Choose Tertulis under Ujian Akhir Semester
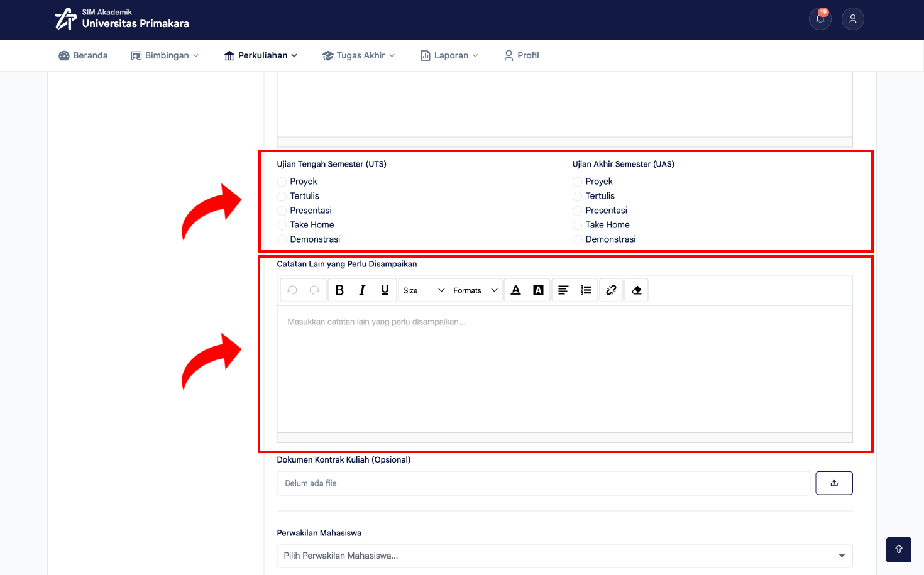This screenshot has height=575, width=924. (577, 196)
